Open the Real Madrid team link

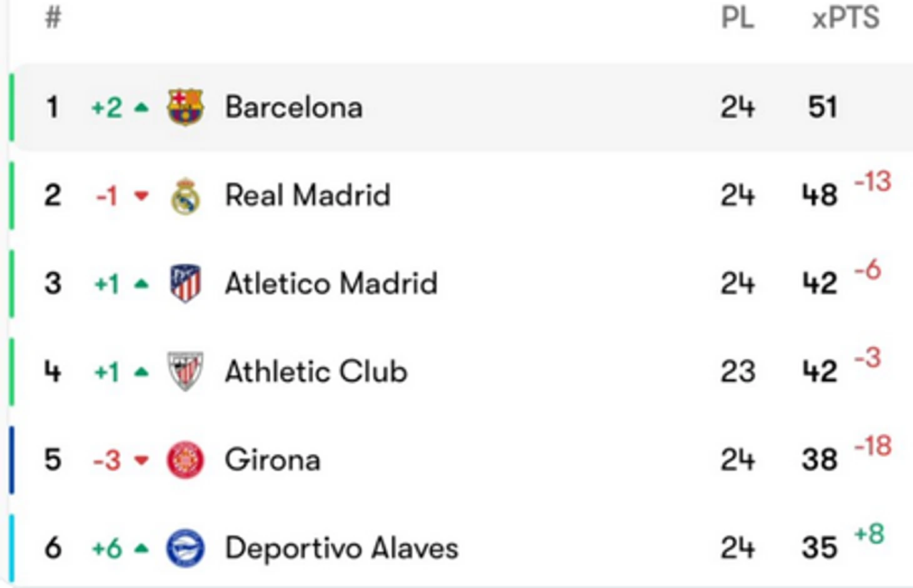pos(308,196)
